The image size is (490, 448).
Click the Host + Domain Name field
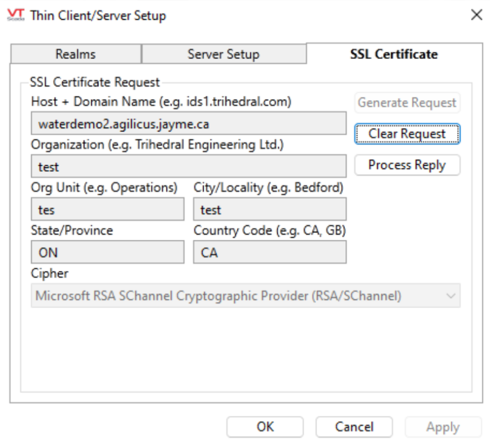coord(189,123)
